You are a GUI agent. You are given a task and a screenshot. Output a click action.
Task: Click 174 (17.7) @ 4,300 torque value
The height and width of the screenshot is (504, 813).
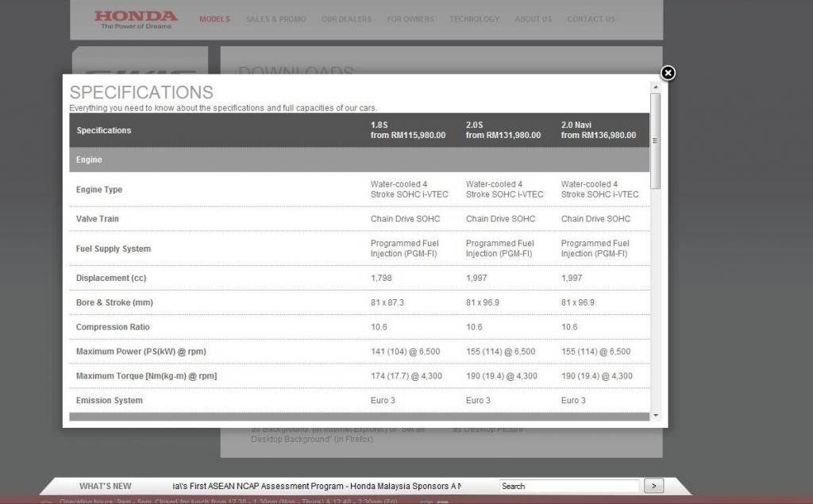click(406, 376)
